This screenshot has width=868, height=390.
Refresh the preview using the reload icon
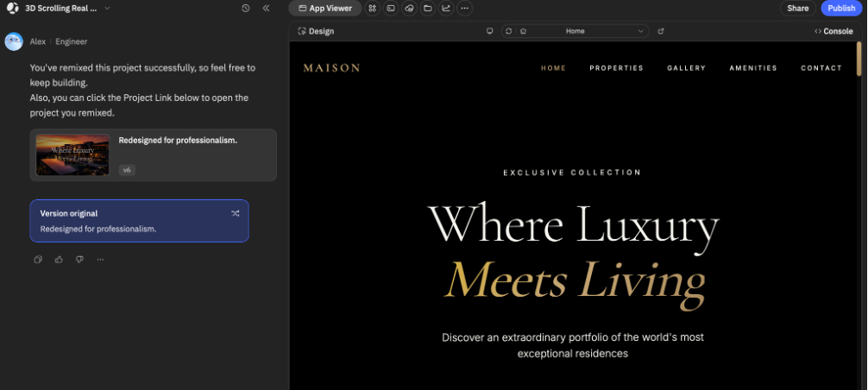pos(509,32)
